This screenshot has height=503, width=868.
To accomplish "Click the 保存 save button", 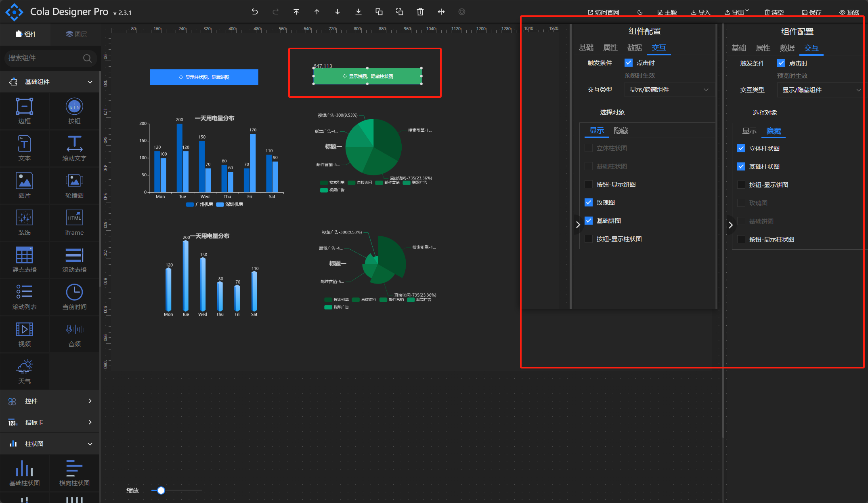I will coord(811,12).
